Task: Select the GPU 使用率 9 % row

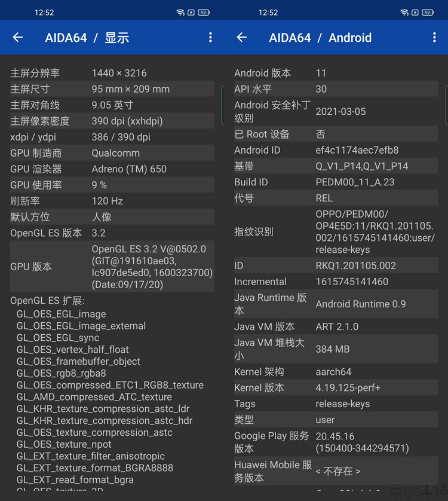Action: [112, 185]
